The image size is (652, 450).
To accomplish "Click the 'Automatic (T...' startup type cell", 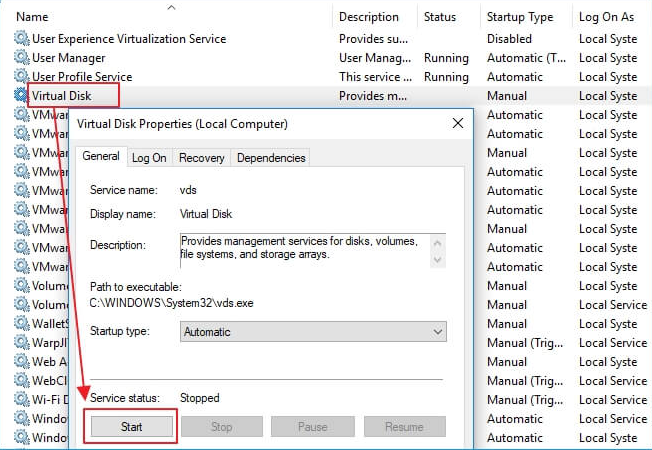I will pos(526,58).
